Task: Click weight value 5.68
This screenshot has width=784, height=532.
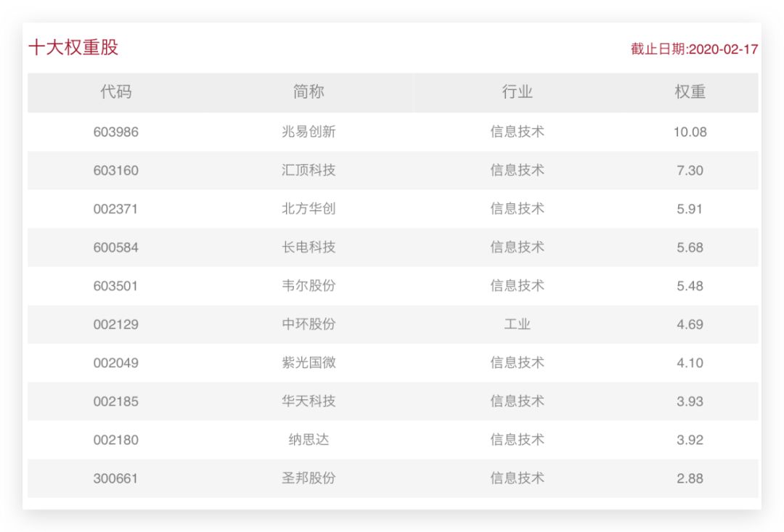Action: 690,247
